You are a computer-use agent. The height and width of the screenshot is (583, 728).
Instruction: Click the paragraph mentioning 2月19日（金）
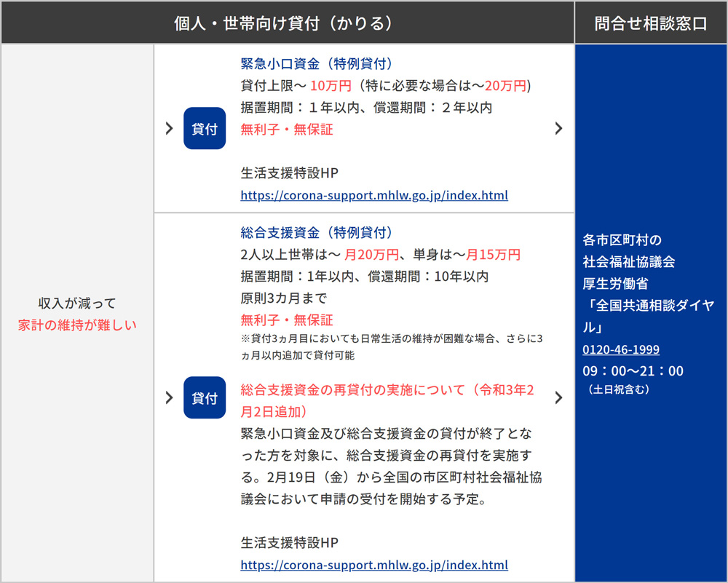point(392,466)
